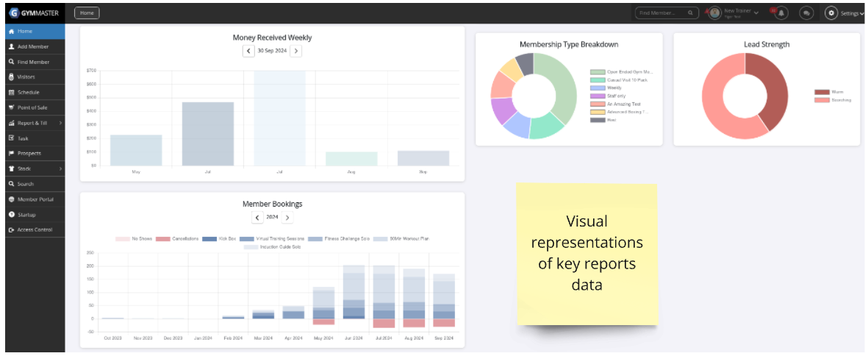The width and height of the screenshot is (868, 356).
Task: Click the Add Member person icon
Action: (11, 46)
